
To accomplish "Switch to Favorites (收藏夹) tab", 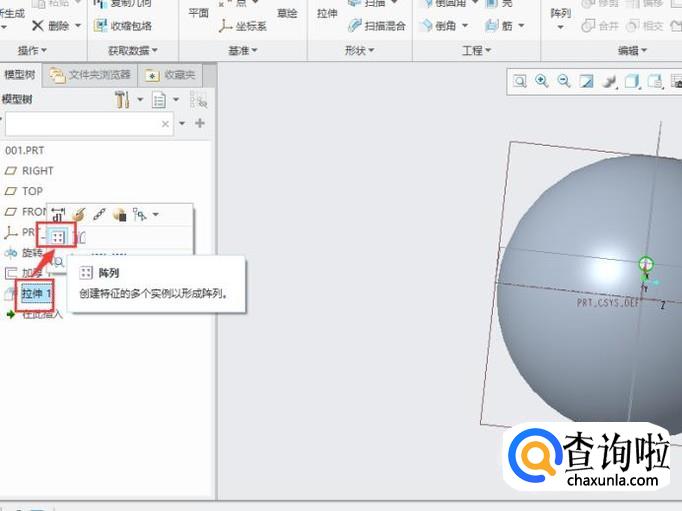I will pyautogui.click(x=170, y=75).
